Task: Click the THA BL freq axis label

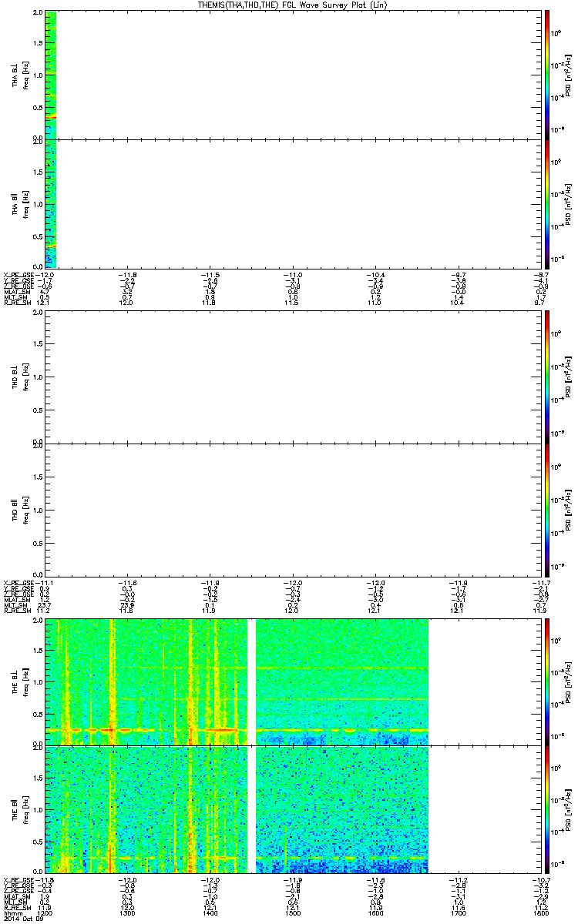Action: point(25,75)
